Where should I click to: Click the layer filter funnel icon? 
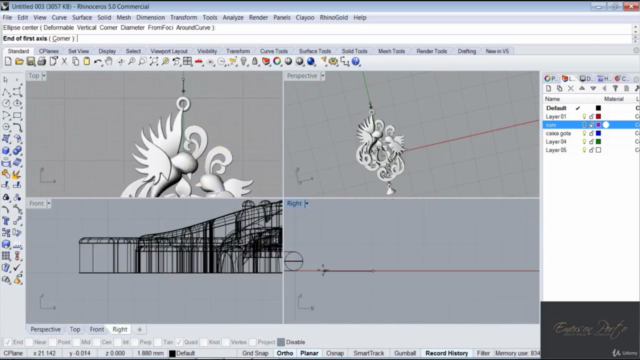pyautogui.click(x=615, y=89)
